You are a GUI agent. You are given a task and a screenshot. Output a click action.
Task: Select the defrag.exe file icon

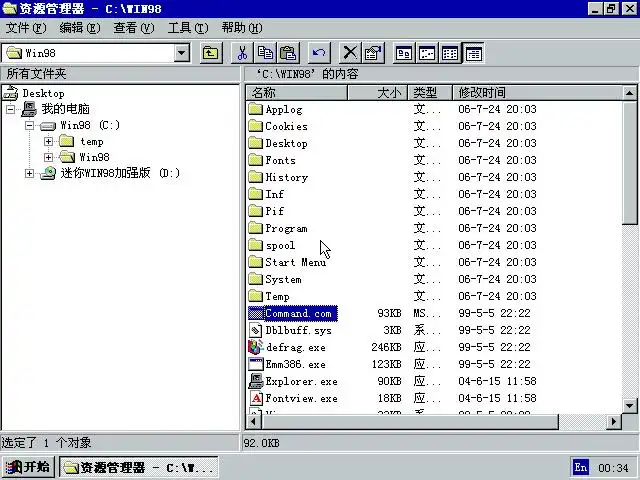click(256, 347)
